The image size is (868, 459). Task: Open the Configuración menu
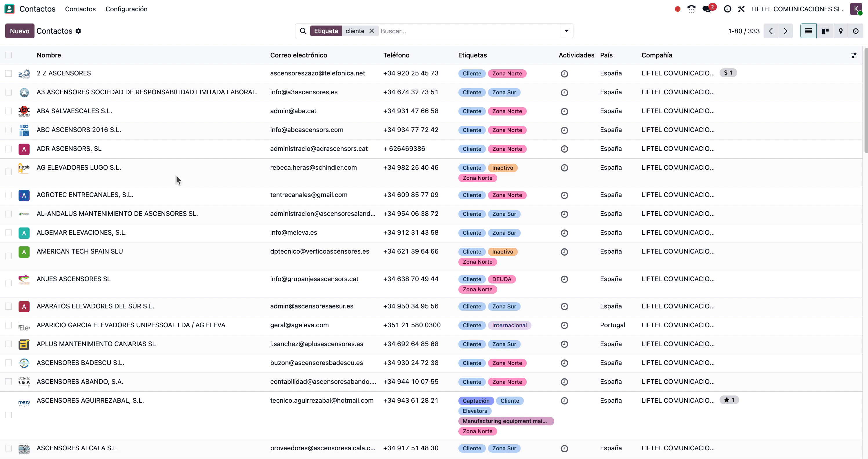[x=126, y=9]
